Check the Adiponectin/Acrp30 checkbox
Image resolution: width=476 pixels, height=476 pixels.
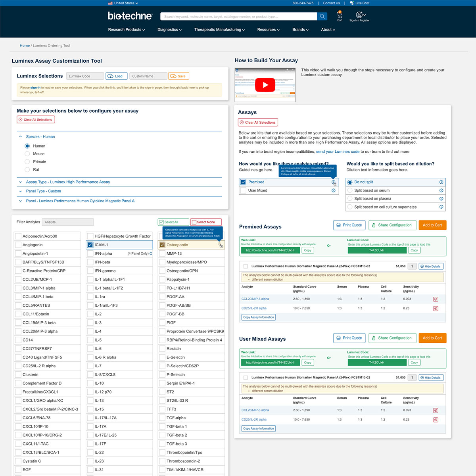coord(18,236)
